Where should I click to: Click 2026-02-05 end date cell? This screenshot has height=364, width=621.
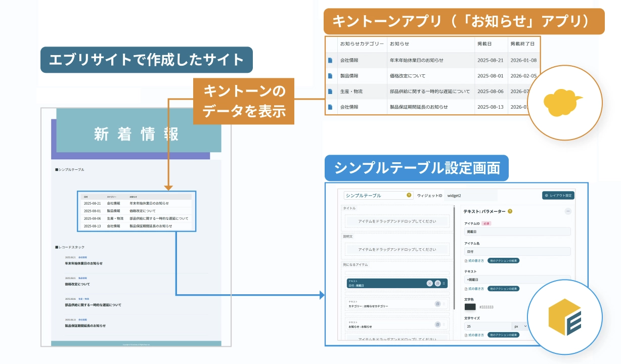[523, 76]
